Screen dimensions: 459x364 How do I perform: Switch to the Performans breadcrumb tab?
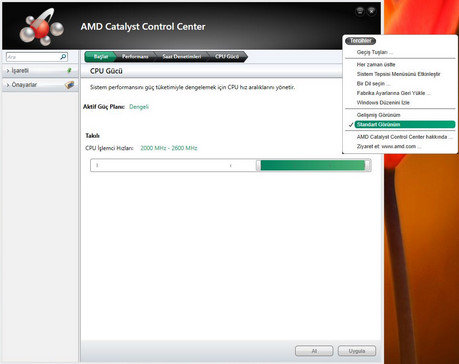point(135,57)
